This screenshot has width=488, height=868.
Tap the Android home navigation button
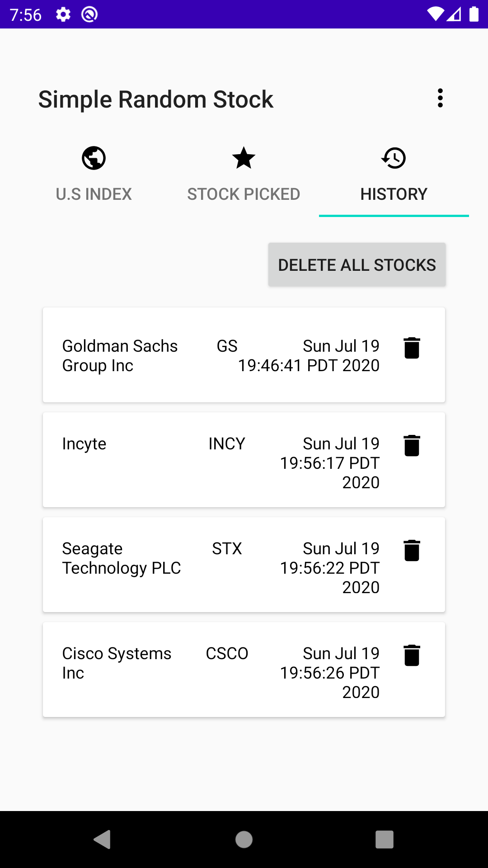point(244,840)
